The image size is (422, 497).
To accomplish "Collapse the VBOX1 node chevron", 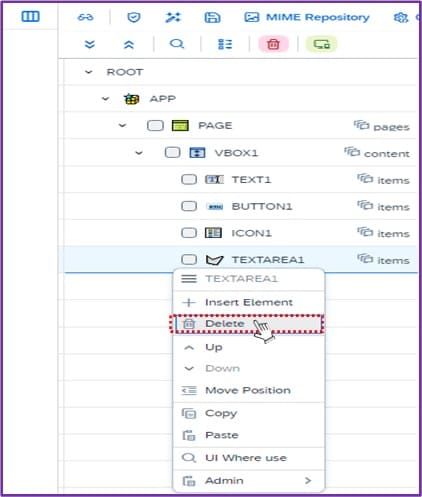I will [139, 153].
